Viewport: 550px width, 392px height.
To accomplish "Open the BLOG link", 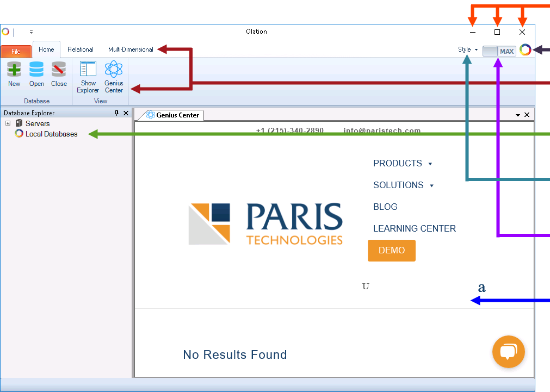I will (385, 207).
